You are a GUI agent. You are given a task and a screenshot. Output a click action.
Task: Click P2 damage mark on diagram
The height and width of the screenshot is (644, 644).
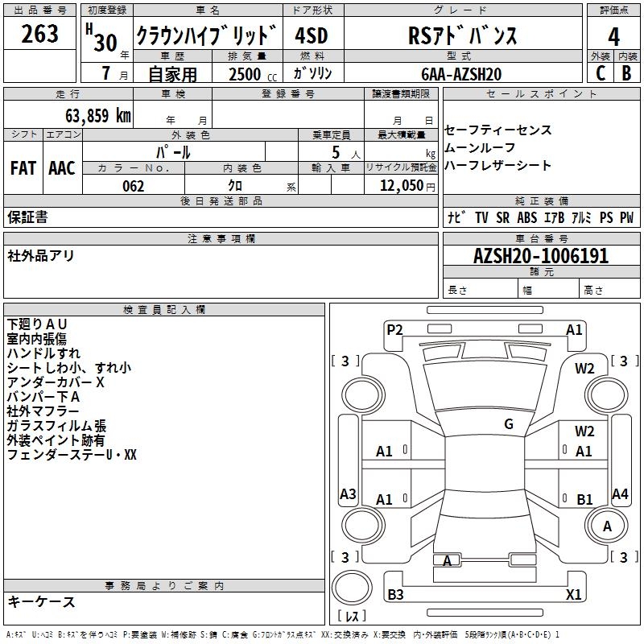point(394,329)
